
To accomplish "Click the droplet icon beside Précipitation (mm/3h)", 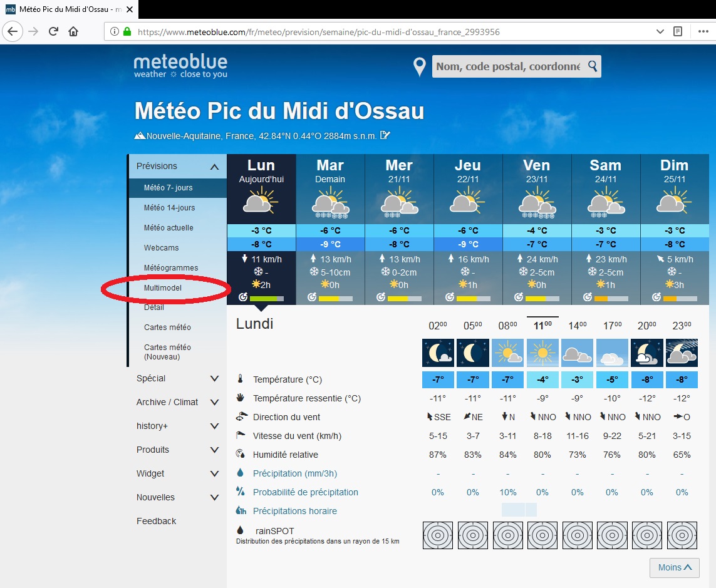I will (240, 472).
